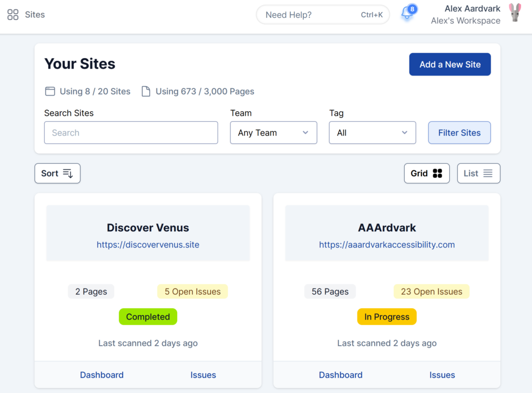This screenshot has width=532, height=393.
Task: Click the sites usage icon beside Using 8/20
Action: (50, 91)
